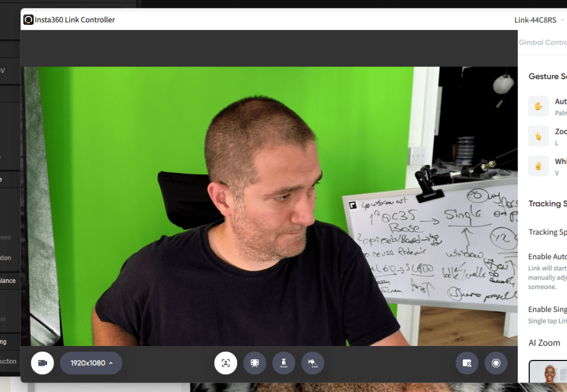Screen dimensions: 567x392
Task: Enable Whiteboard mode icon in bottom toolbar
Action: pyautogui.click(x=254, y=363)
